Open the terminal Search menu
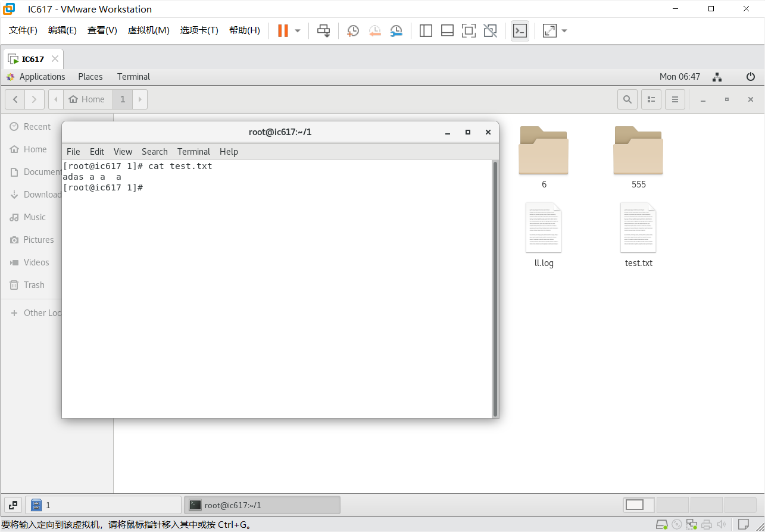The image size is (765, 532). point(155,152)
